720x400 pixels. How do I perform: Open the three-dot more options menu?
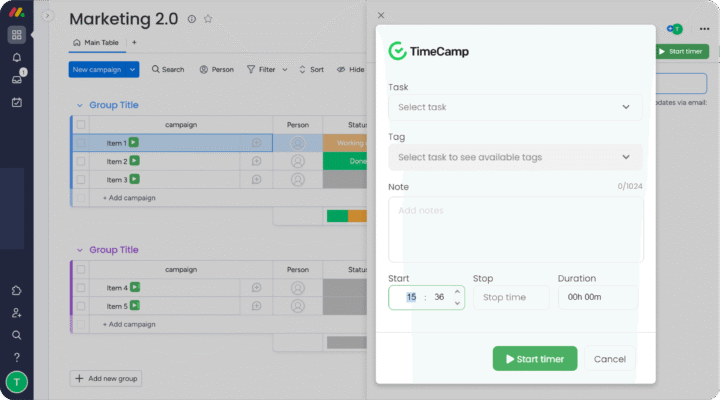click(x=704, y=29)
